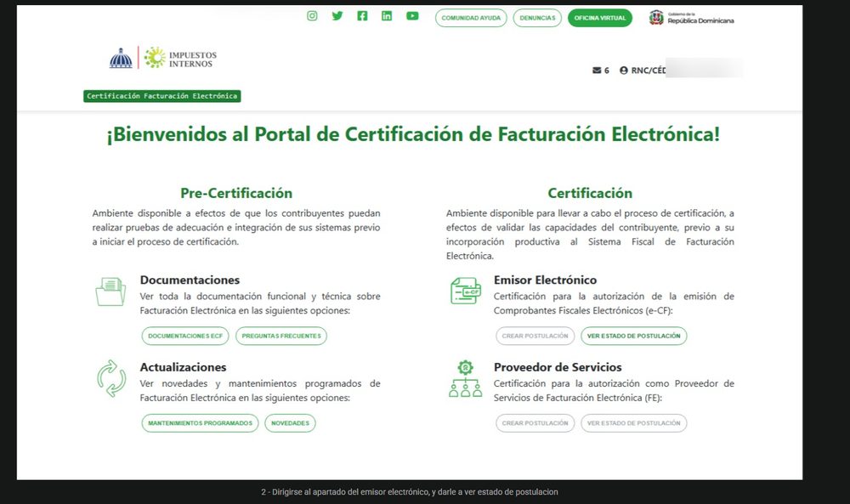Screen dimensions: 850x504
Task: Open the Twitter social icon
Action: (x=337, y=15)
